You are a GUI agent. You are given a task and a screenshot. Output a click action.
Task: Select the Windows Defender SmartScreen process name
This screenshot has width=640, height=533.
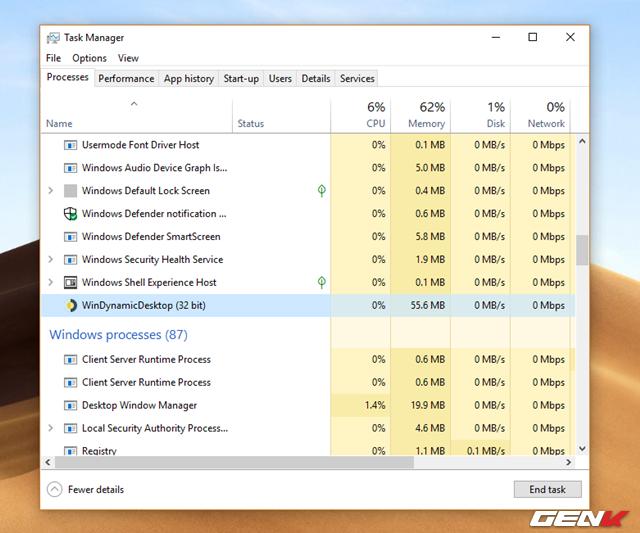(151, 237)
